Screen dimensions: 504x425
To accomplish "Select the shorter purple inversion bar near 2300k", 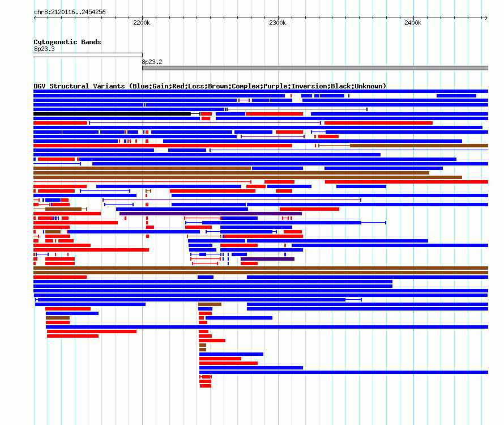I will tap(267, 259).
